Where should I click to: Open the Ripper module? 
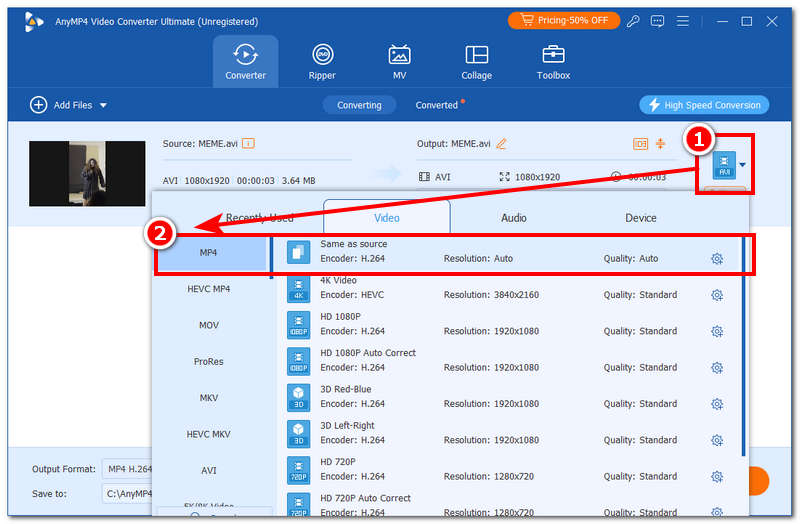322,62
